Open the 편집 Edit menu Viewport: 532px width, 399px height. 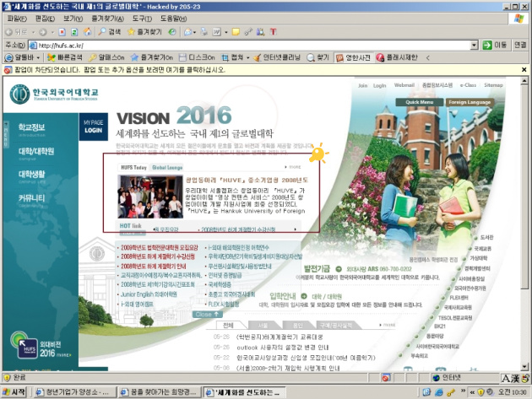pos(45,19)
